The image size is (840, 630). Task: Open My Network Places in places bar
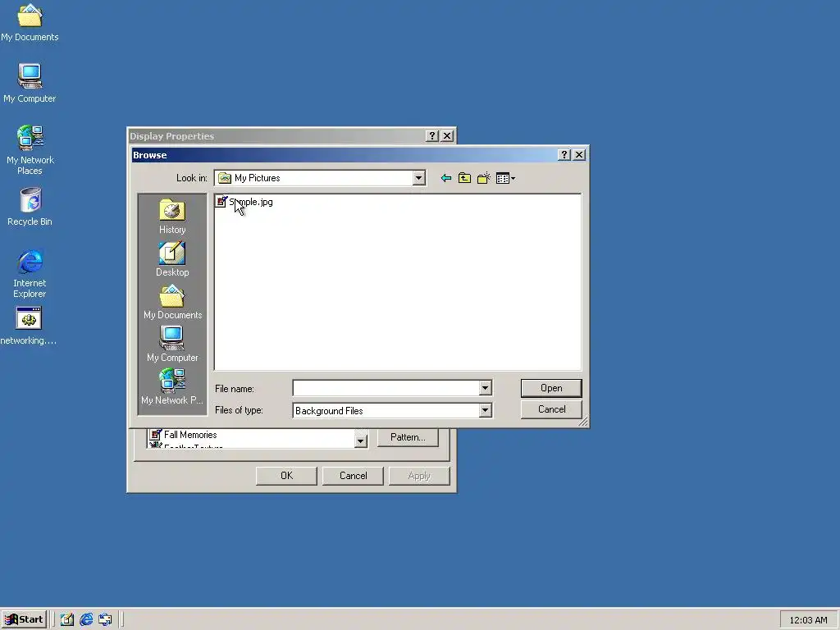point(172,387)
